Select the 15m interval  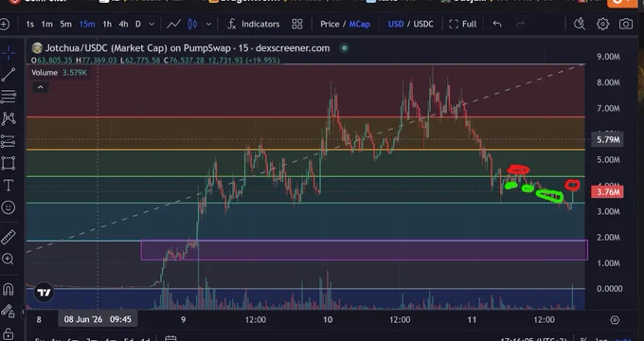pos(87,25)
